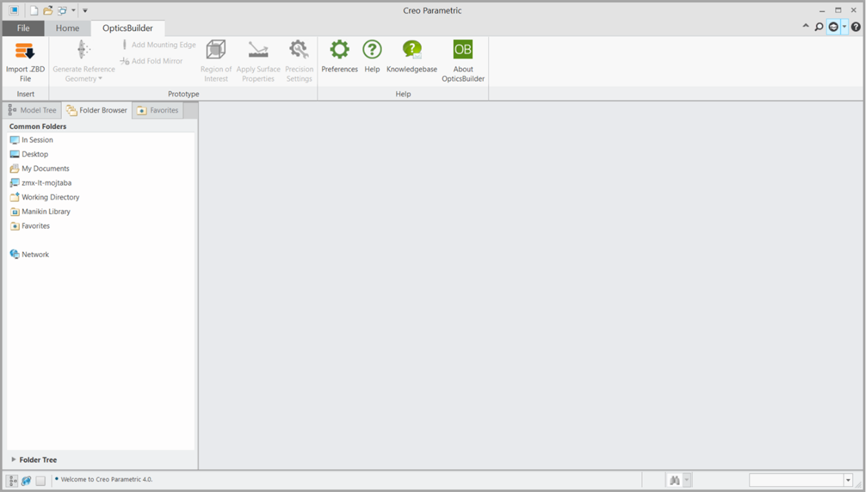Screen dimensions: 868x492
Task: Click the Windows switcher icon in quick toolbar
Action: [x=63, y=10]
